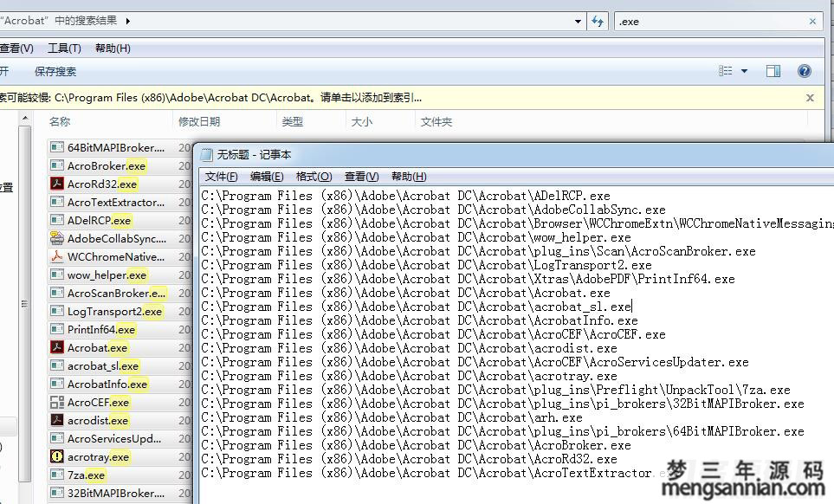Select the WCChromeNative file icon
This screenshot has width=834, height=504.
(57, 256)
